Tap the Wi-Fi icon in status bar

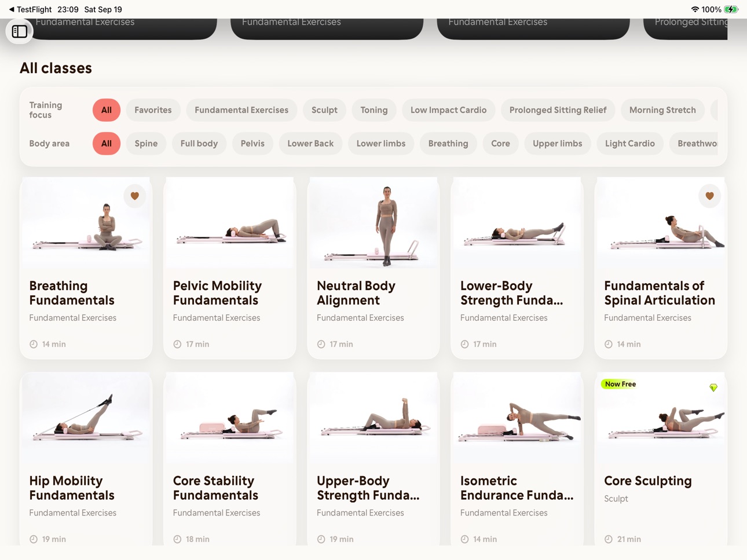(x=695, y=9)
